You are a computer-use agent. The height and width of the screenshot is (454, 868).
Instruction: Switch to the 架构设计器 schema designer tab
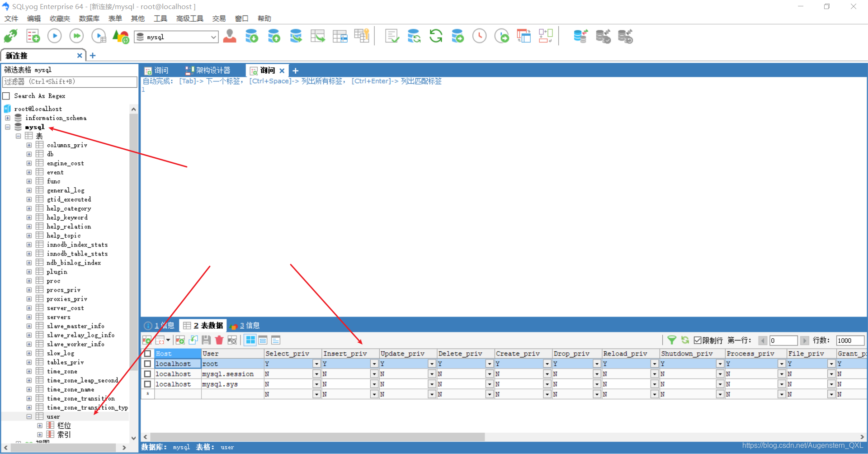(208, 71)
